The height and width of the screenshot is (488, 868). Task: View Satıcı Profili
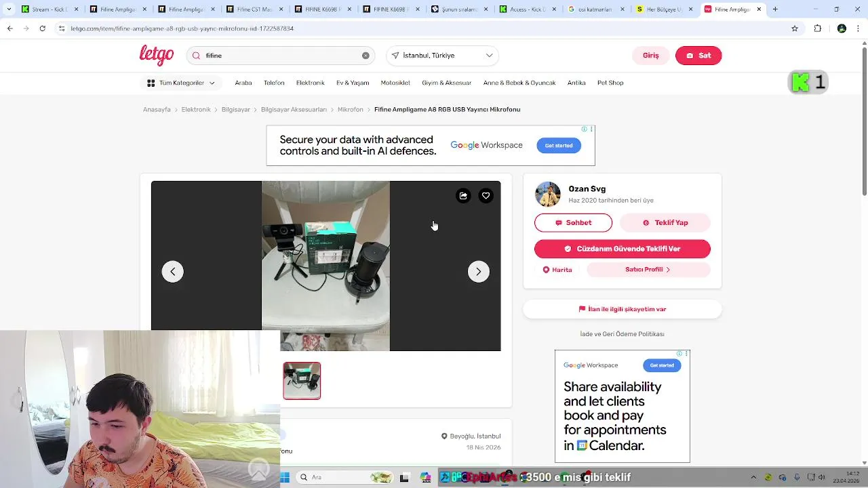(648, 270)
